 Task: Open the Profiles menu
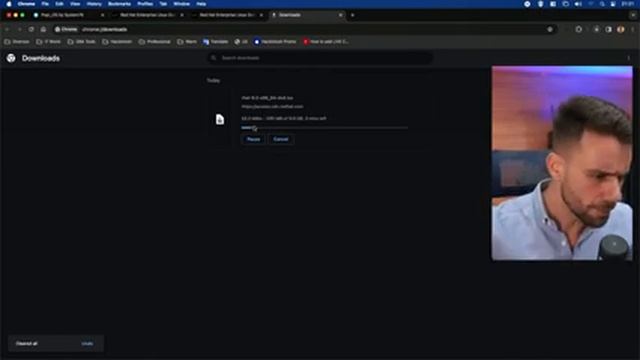pos(145,4)
